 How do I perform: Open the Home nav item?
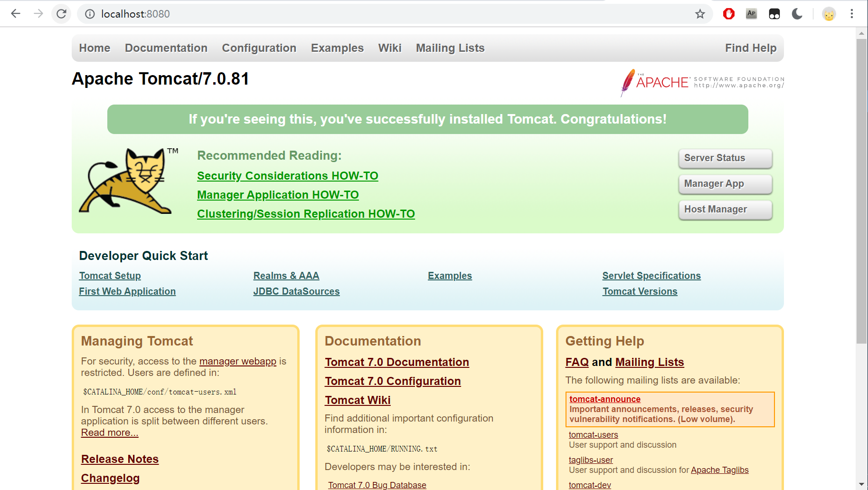pos(94,48)
